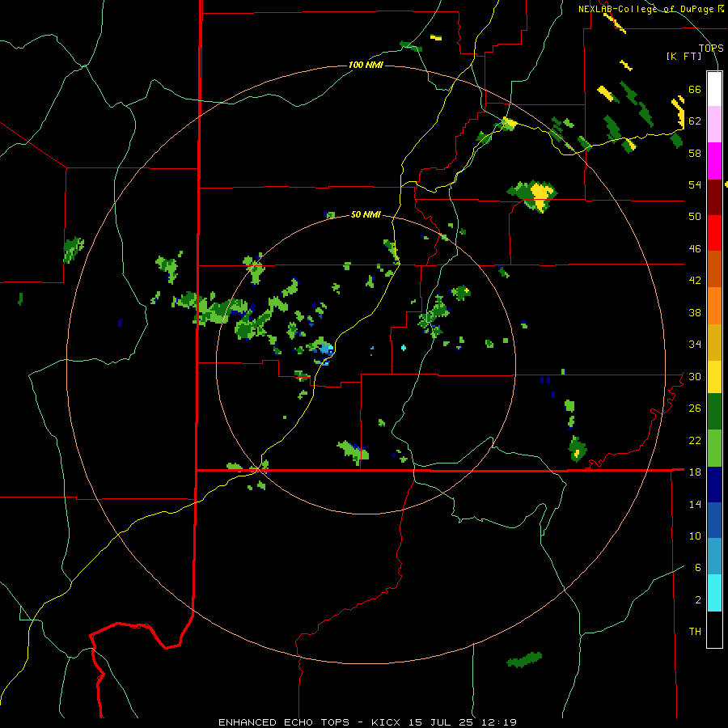Image resolution: width=728 pixels, height=728 pixels.
Task: Click the legend value '66'
Action: click(695, 89)
